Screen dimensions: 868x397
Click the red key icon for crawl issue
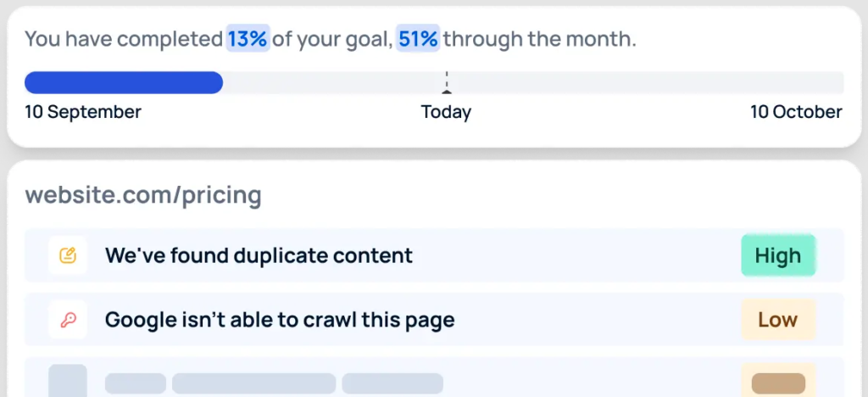click(68, 320)
